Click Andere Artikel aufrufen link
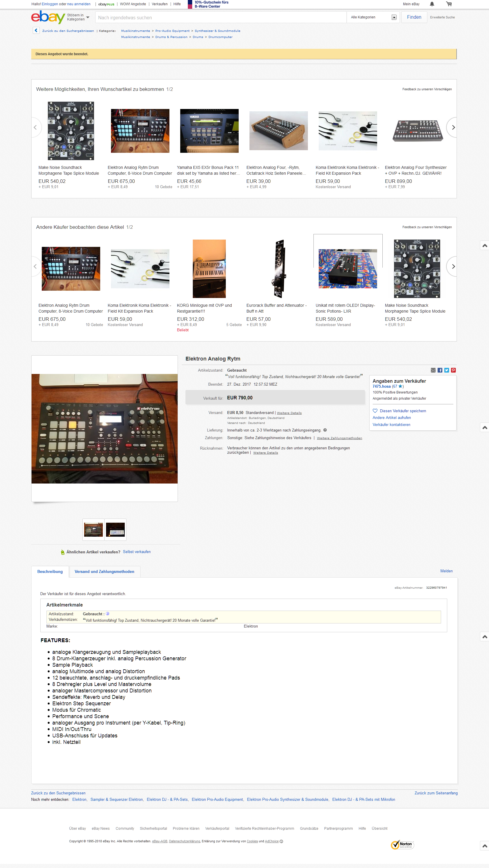This screenshot has height=868, width=489. coord(392,417)
